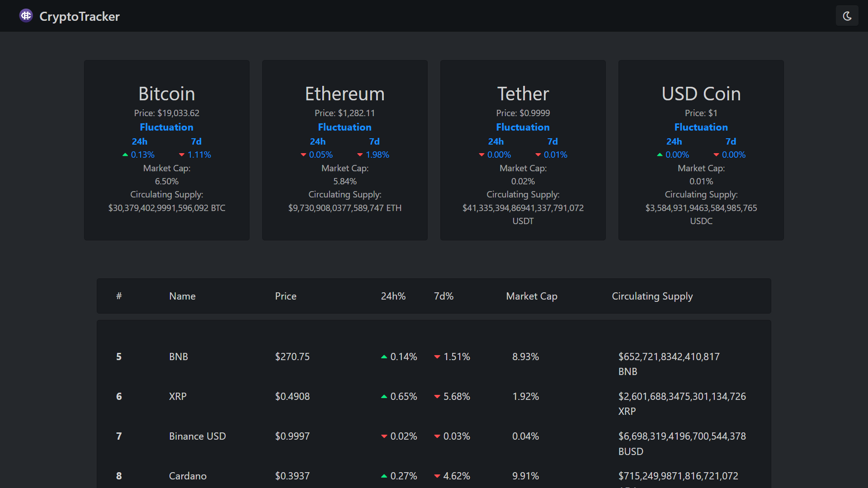This screenshot has height=488, width=868.
Task: Click the Name column header
Action: [x=182, y=296]
